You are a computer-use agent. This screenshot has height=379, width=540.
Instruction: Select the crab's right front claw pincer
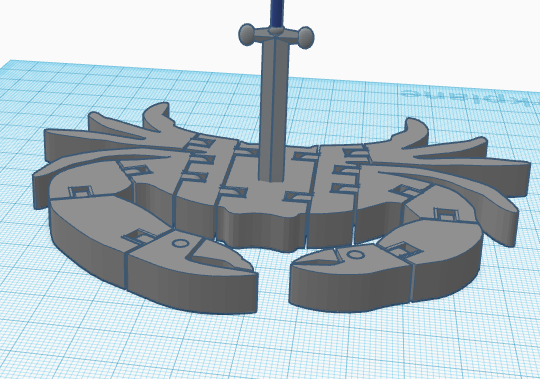350,279
